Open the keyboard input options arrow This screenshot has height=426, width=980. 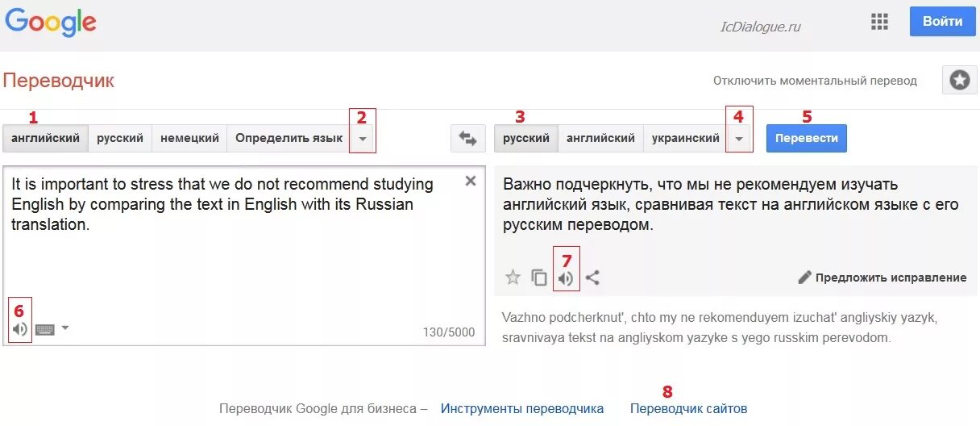pyautogui.click(x=65, y=328)
